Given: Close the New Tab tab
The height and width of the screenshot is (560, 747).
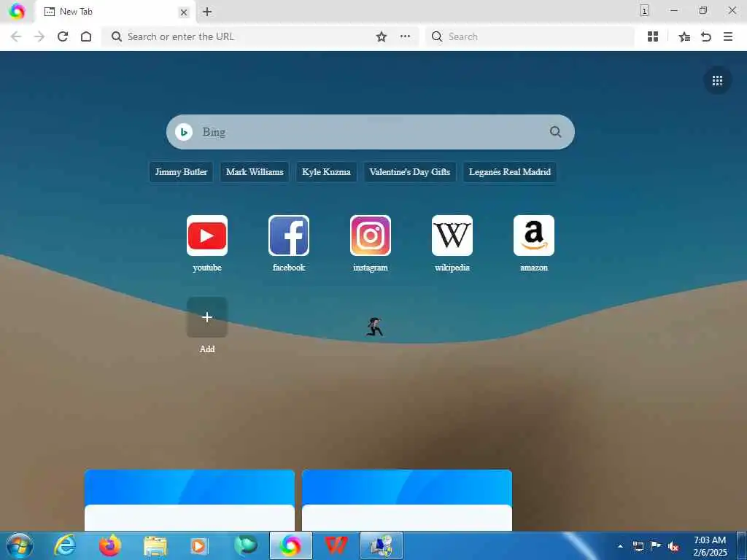Looking at the screenshot, I should pos(183,12).
